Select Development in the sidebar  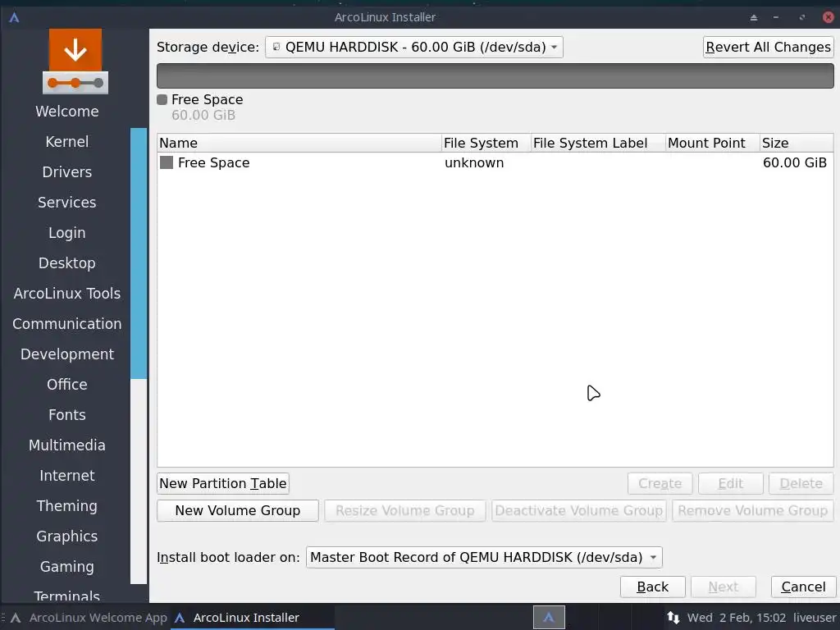point(67,354)
